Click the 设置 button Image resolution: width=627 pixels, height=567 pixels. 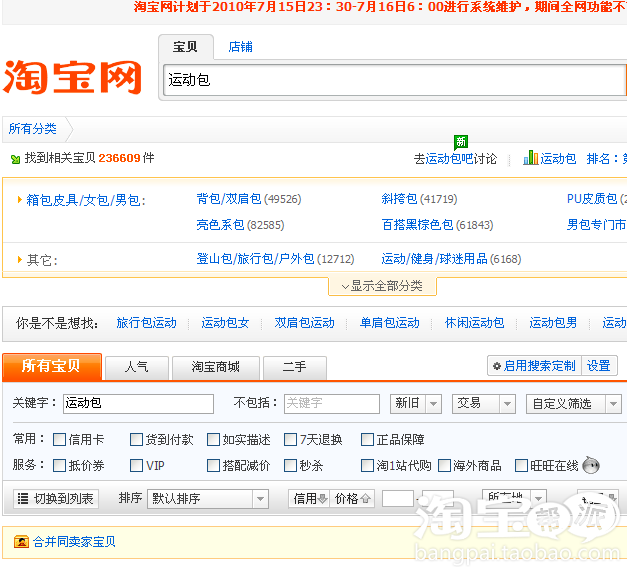[599, 366]
